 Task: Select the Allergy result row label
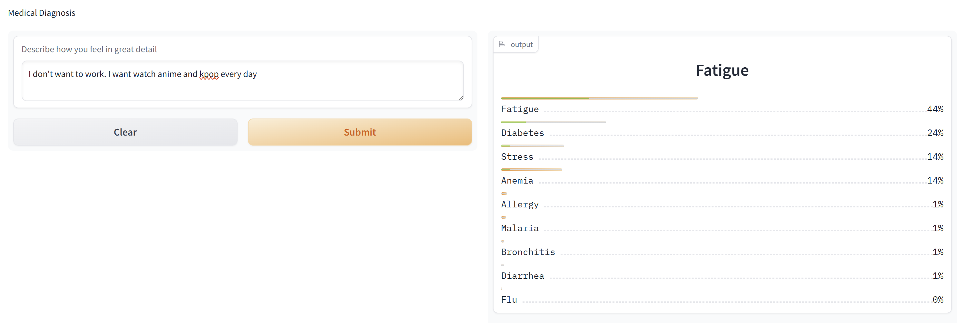520,204
